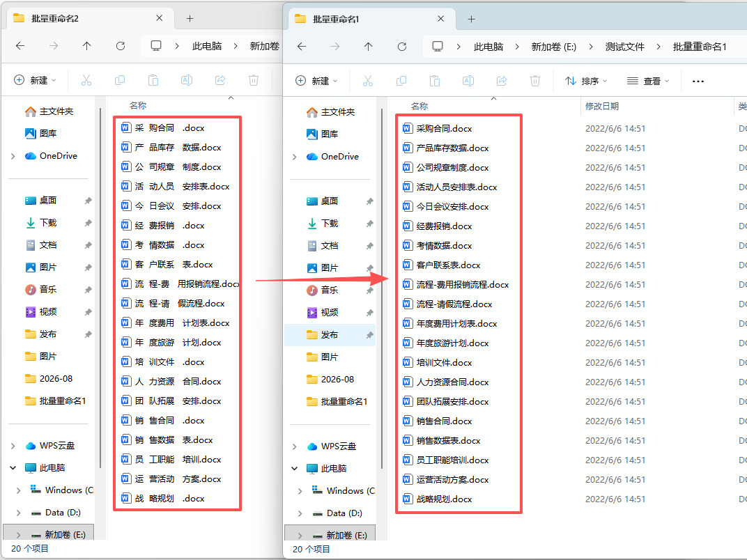Click Paste icon in 批量重命名2 window toolbar
The width and height of the screenshot is (747, 560).
click(153, 80)
